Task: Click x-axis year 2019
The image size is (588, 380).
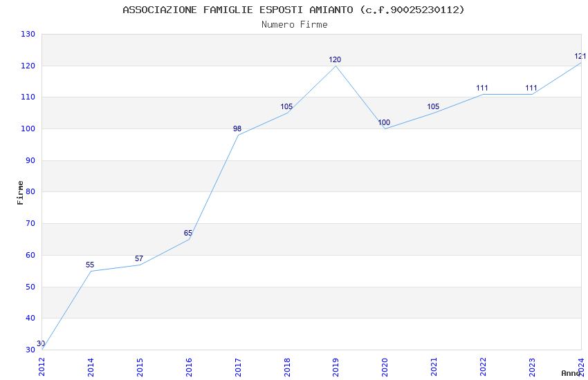Action: coord(336,367)
